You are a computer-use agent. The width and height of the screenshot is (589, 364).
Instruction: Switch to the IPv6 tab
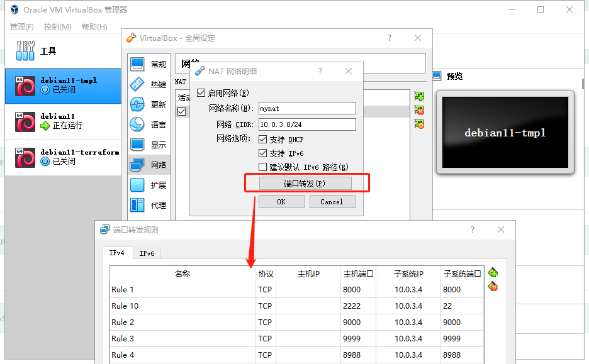coord(147,253)
